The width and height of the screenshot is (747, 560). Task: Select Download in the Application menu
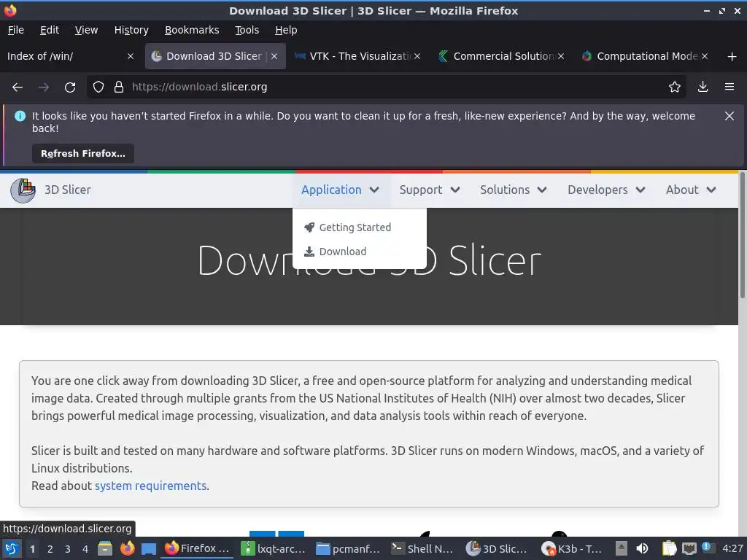click(336, 252)
